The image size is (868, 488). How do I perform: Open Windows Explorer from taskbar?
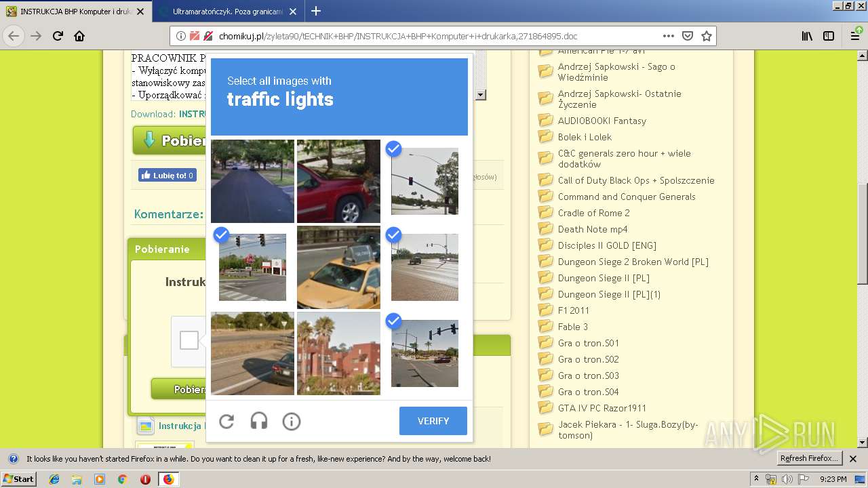coord(77,479)
